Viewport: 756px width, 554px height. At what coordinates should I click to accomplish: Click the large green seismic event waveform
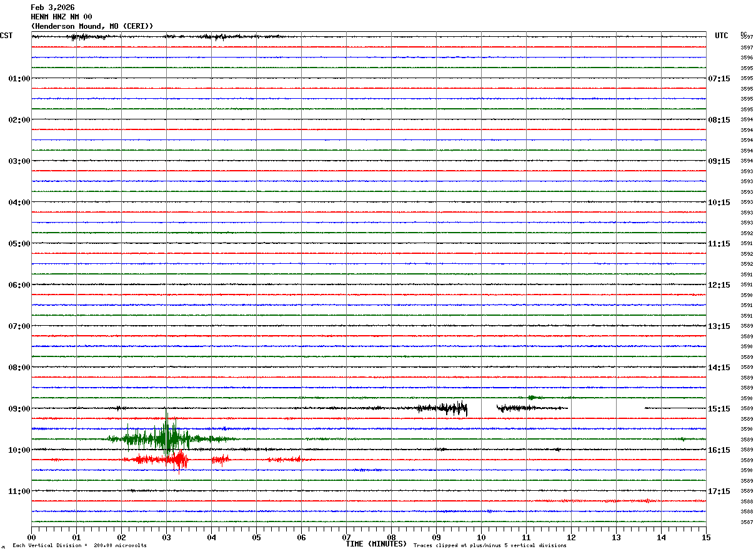tap(166, 438)
